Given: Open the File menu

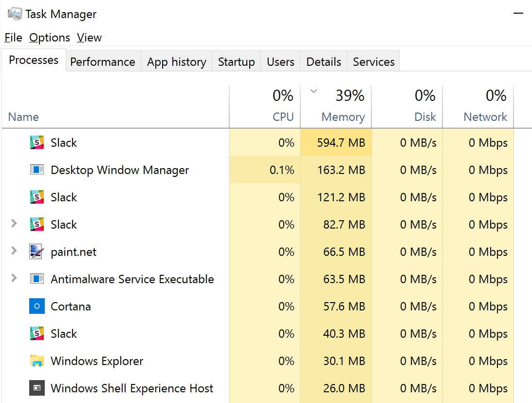Looking at the screenshot, I should coord(13,38).
